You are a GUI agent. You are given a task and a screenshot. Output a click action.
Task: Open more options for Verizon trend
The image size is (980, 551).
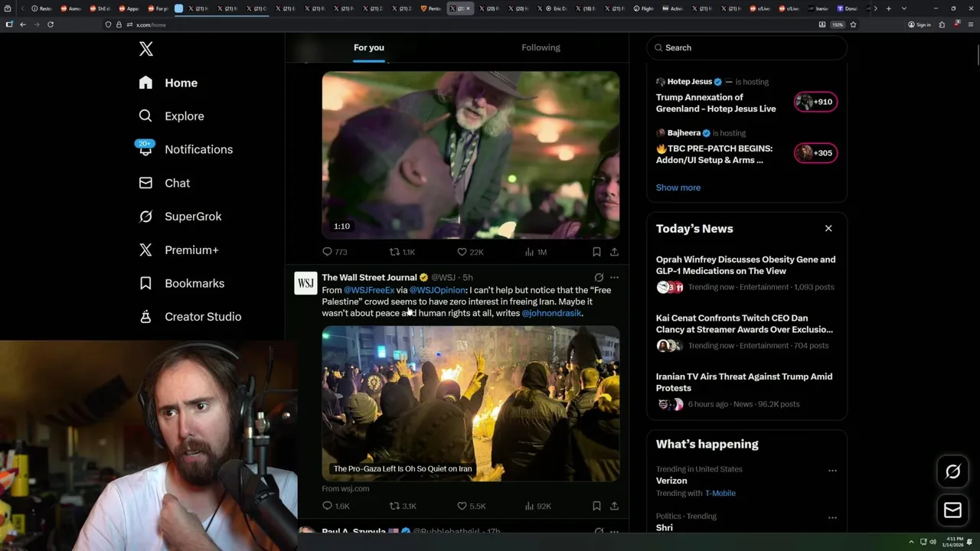coord(832,471)
